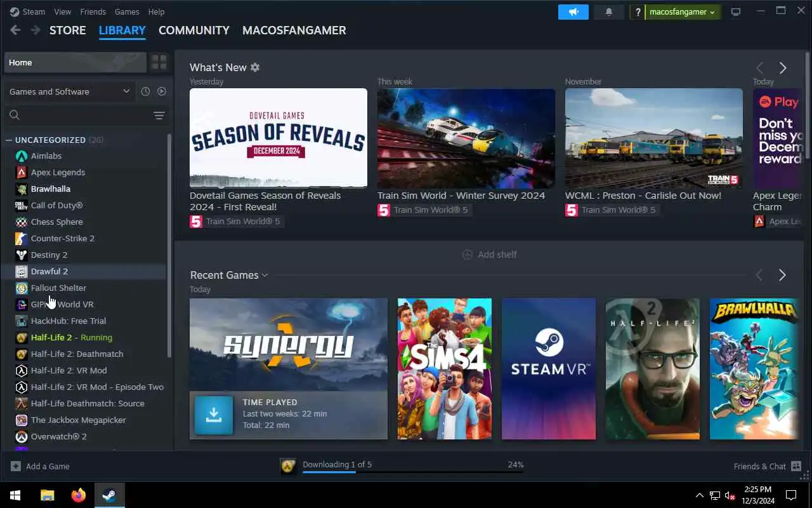
Task: Click the Destiny 2 list icon
Action: (x=21, y=255)
